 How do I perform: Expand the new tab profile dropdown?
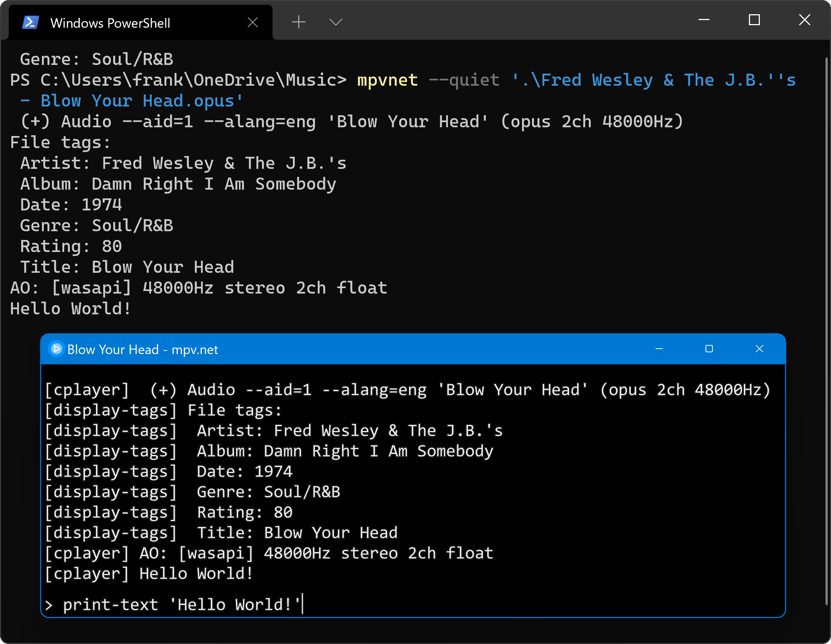point(335,22)
